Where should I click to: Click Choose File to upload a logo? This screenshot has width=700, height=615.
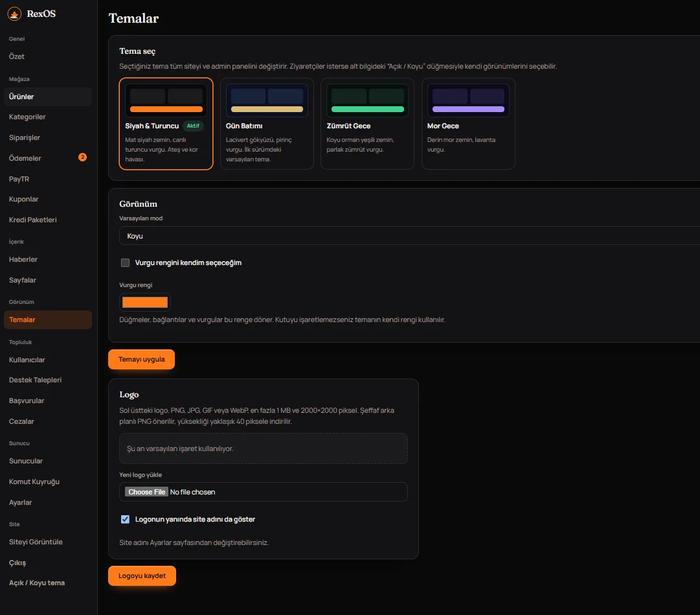click(x=146, y=492)
